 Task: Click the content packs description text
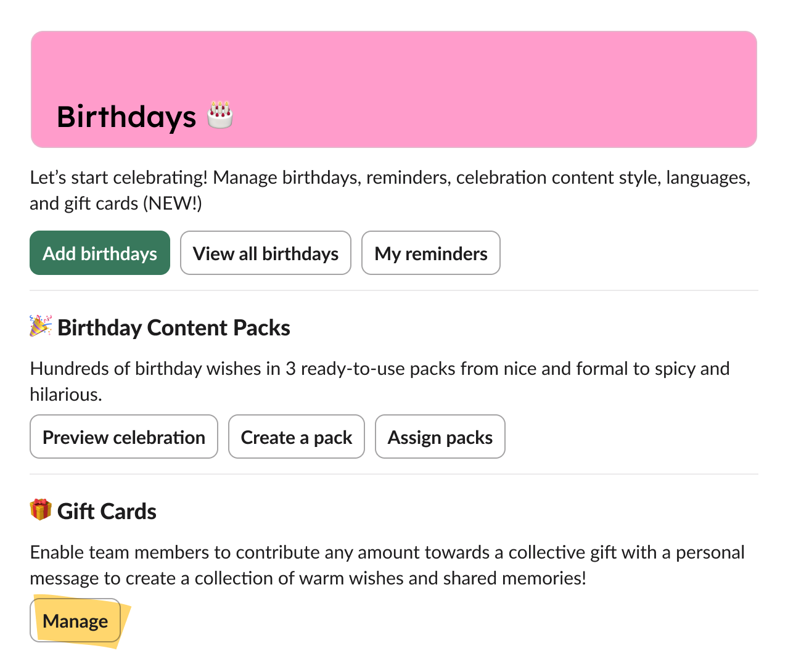379,381
